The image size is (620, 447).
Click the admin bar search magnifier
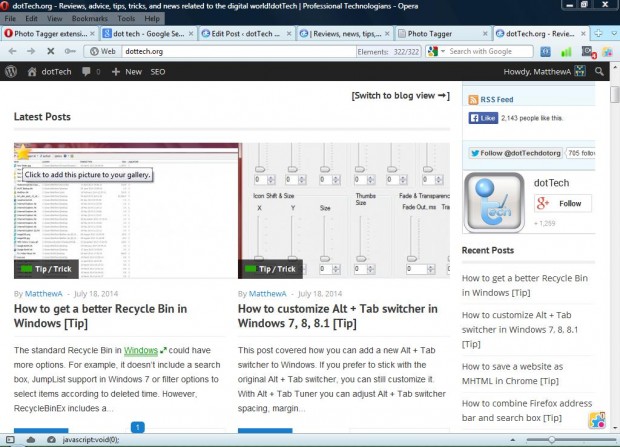click(x=599, y=72)
